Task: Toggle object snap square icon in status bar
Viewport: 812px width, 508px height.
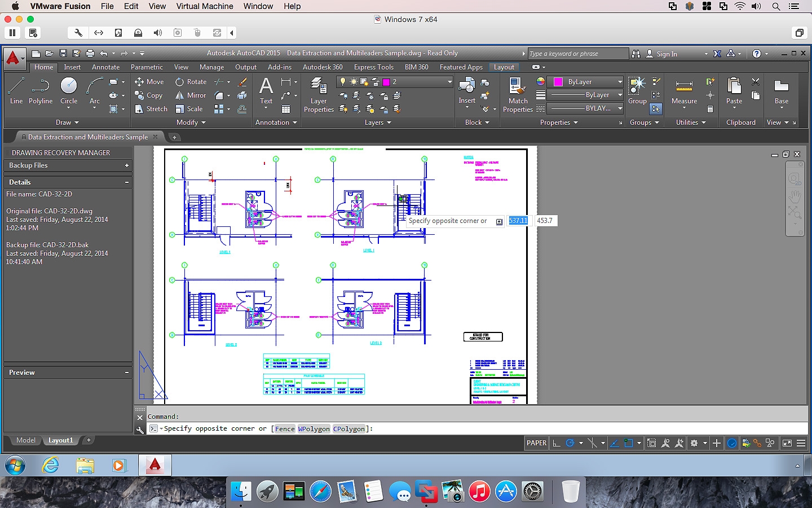Action: point(628,443)
